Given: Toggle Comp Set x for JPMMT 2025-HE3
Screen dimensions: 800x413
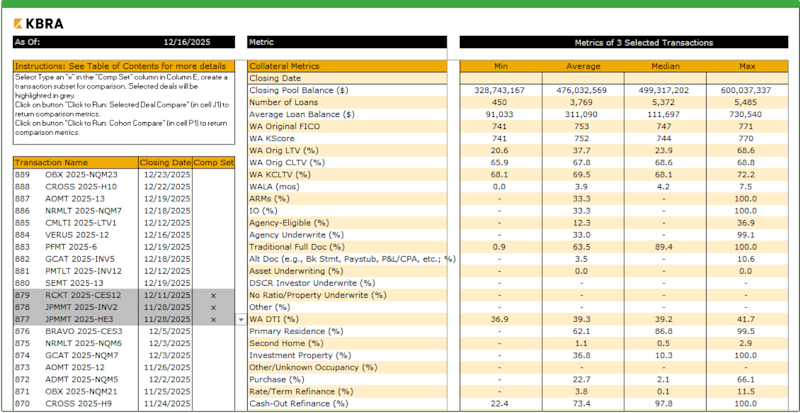Looking at the screenshot, I should pos(213,320).
